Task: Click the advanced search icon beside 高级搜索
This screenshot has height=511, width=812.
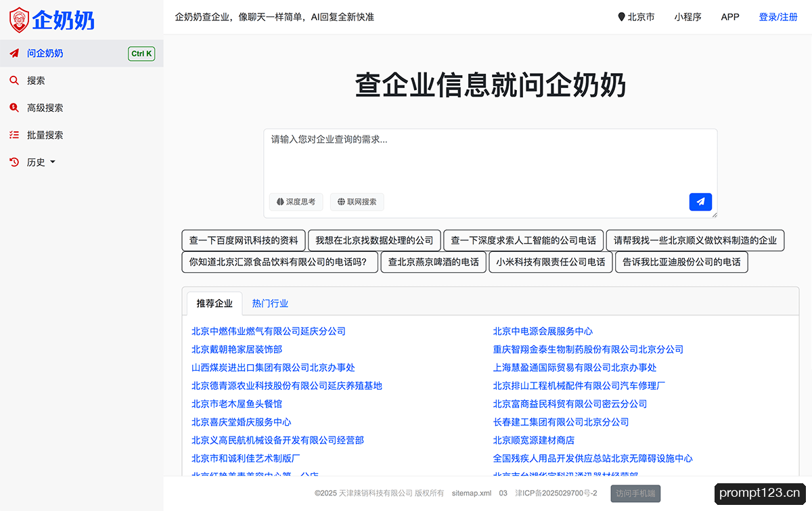Action: point(14,108)
